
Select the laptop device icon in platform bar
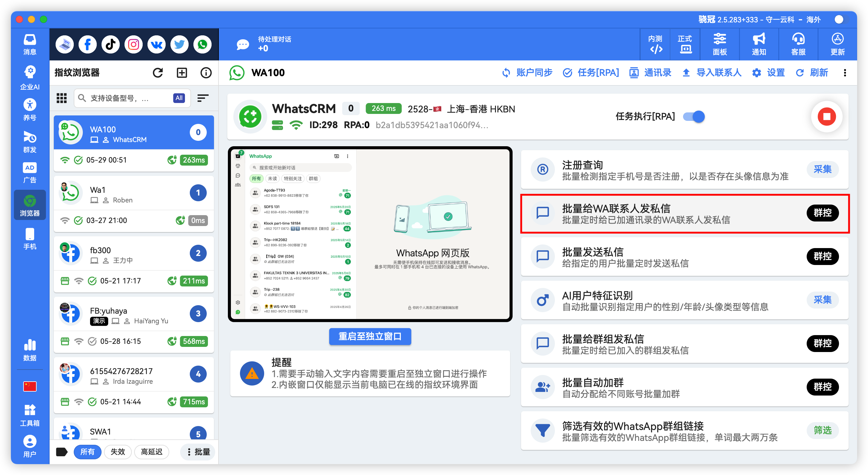coord(65,44)
